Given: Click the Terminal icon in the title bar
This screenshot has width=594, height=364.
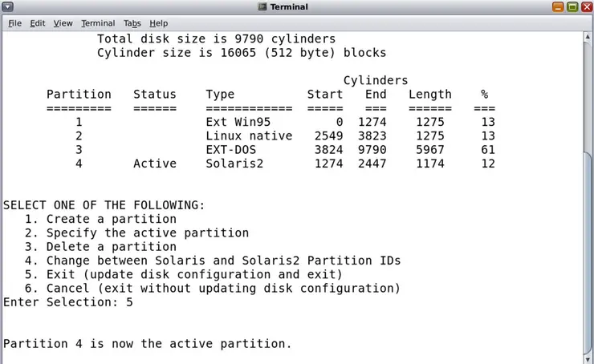Looking at the screenshot, I should point(262,7).
